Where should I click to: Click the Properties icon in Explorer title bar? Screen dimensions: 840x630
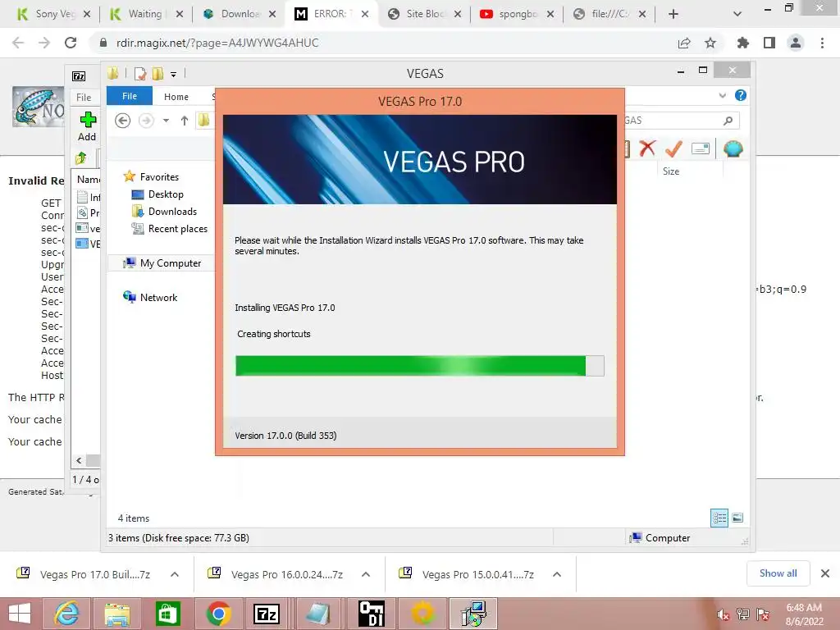pos(140,73)
